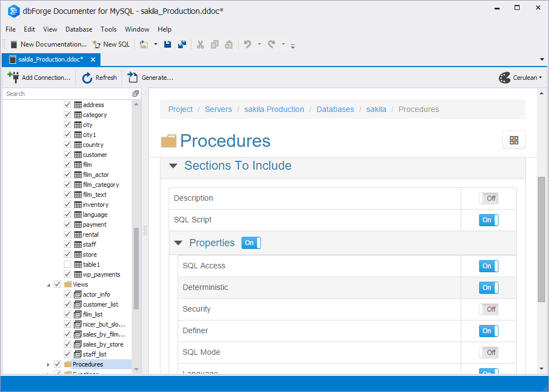Open the Database menu
The image size is (549, 392).
pyautogui.click(x=79, y=29)
